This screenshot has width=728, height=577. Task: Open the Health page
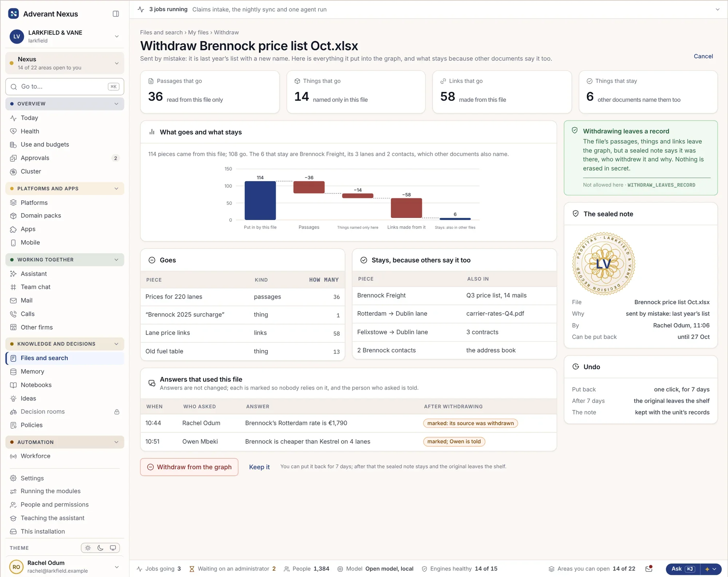[x=65, y=131]
